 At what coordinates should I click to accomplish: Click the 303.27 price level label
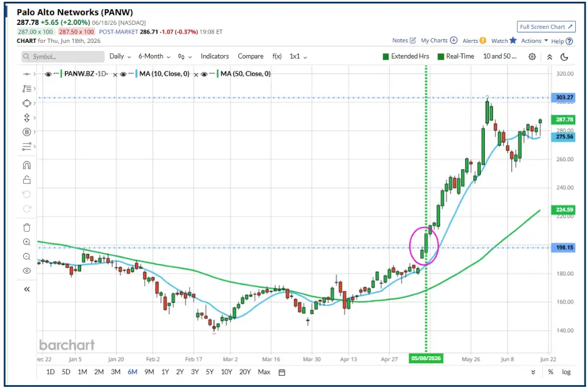coord(564,97)
